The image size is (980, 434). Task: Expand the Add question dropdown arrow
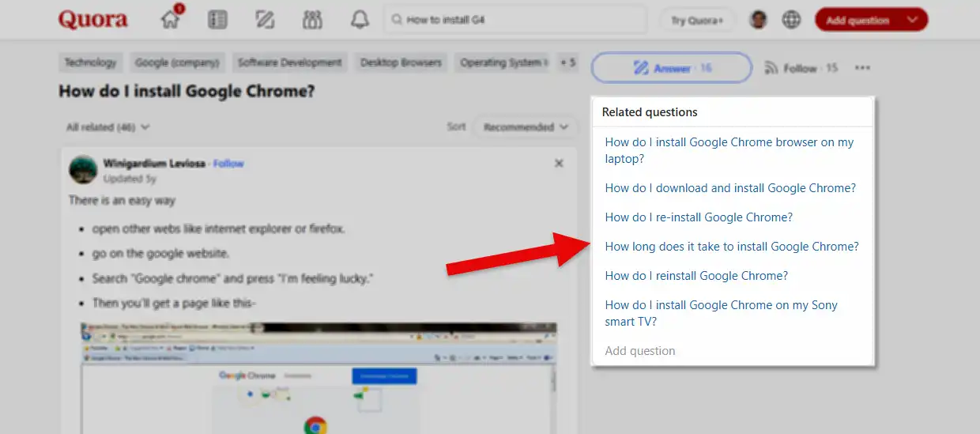pyautogui.click(x=914, y=21)
